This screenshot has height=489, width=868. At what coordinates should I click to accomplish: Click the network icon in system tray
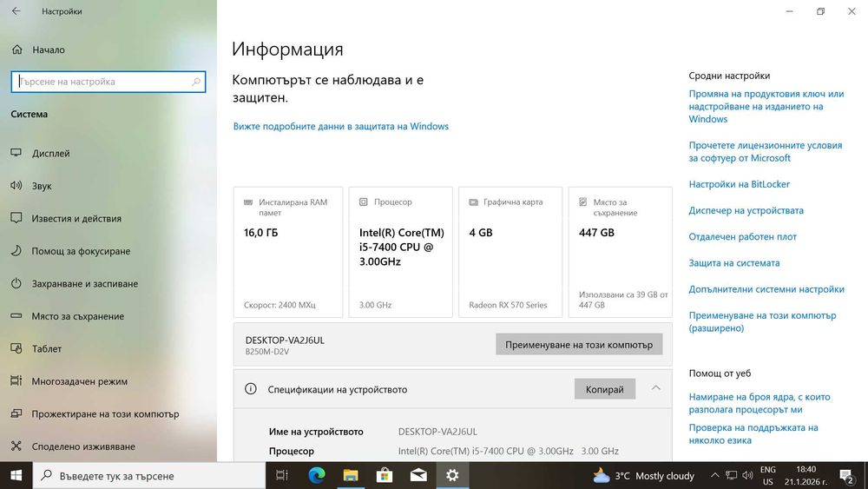(731, 475)
